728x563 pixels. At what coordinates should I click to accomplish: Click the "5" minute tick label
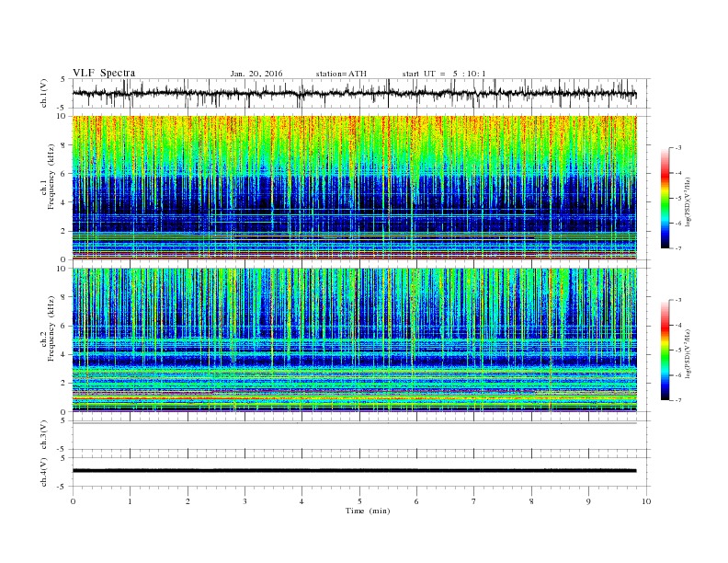pos(359,501)
